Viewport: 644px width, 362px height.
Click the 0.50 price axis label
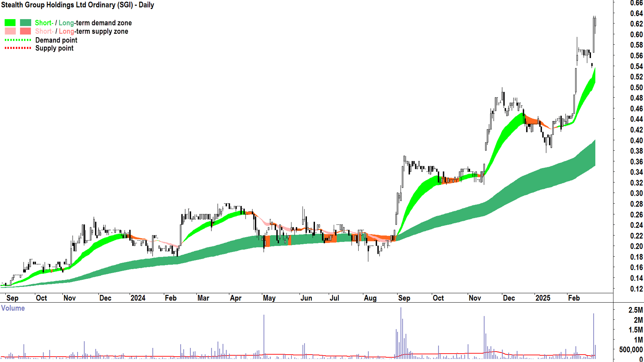[636, 87]
